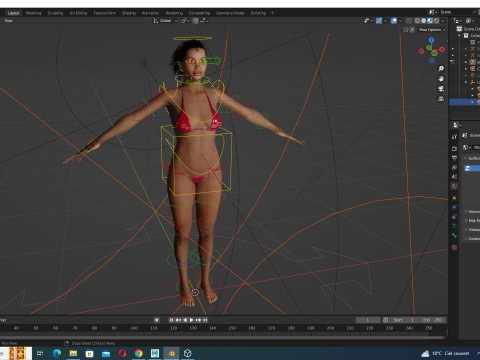Switch to the Sculpting workspace tab

[x=55, y=13]
